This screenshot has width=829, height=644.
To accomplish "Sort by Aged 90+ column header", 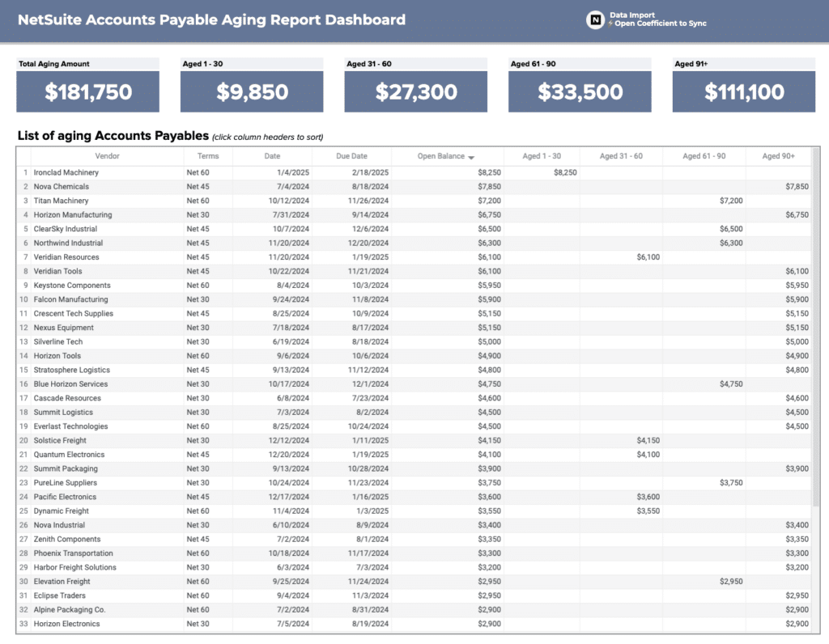I will coord(778,156).
